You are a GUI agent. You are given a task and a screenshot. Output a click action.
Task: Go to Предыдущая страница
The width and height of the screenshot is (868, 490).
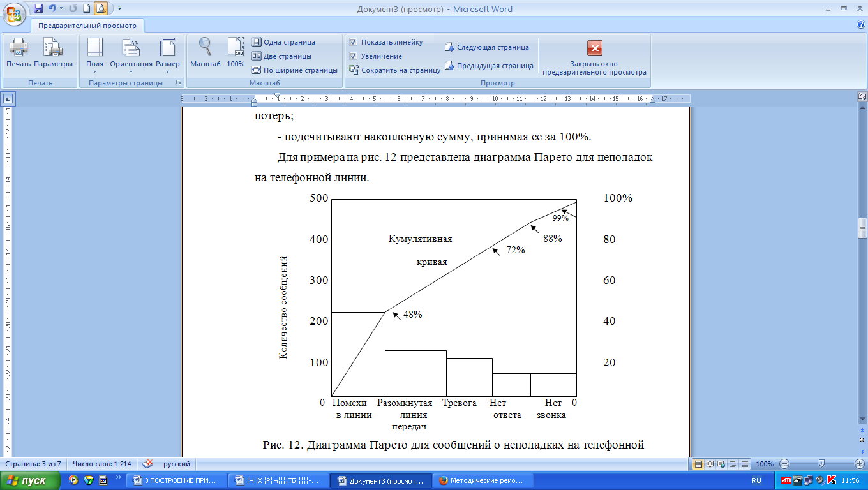pos(489,66)
